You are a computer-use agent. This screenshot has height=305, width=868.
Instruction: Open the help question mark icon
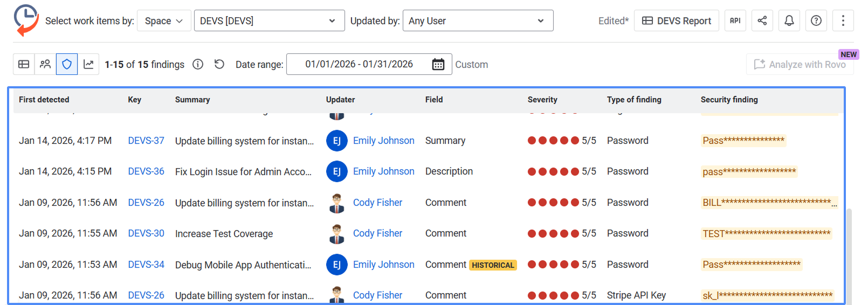[x=816, y=20]
